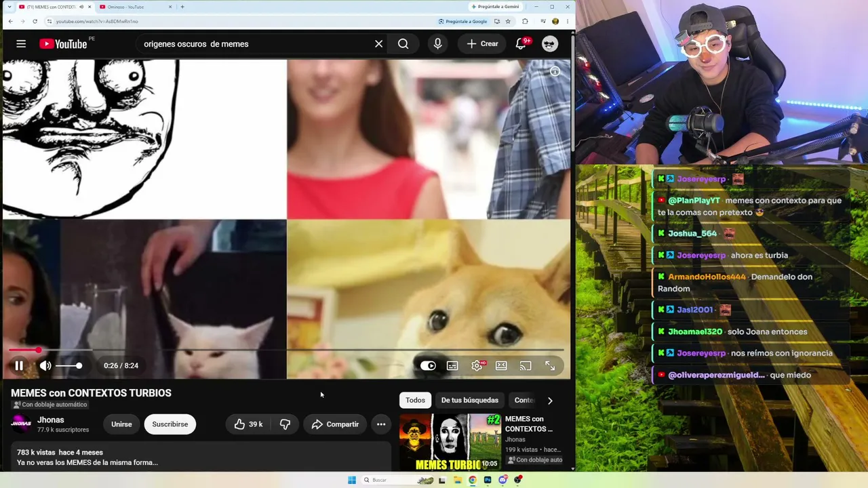Open the MEMES TURBIOS #2 thumbnail
The image size is (868, 488).
pyautogui.click(x=450, y=442)
